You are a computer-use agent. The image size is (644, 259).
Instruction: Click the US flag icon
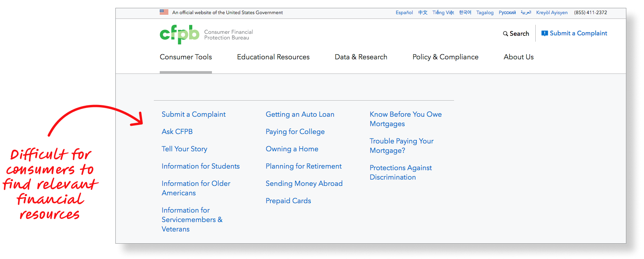(164, 12)
